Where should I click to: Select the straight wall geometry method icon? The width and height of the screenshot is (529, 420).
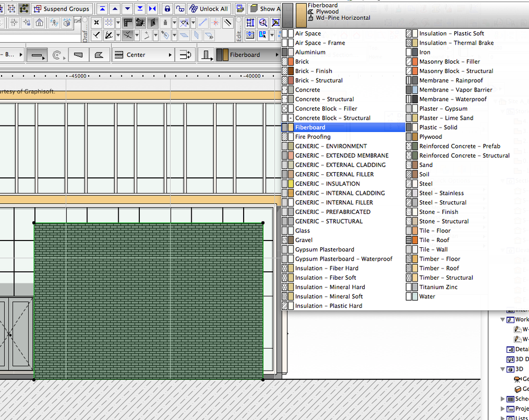[x=36, y=55]
